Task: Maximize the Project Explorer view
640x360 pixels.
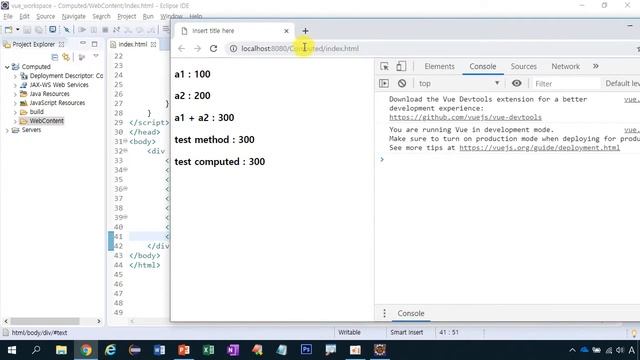Action: [x=95, y=44]
